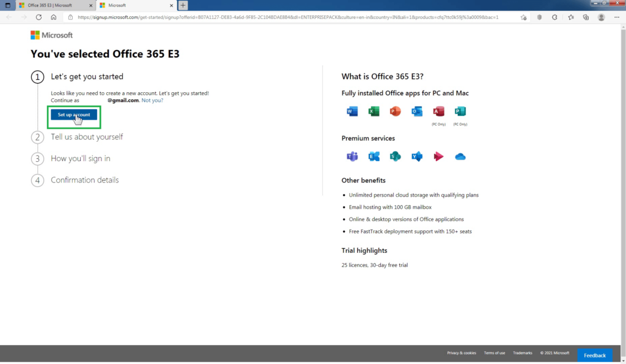Viewport: 626px width, 364px height.
Task: Open the tab actions menu
Action: (7, 5)
